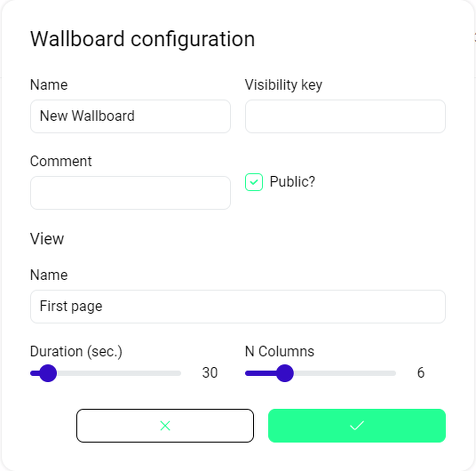Click the View Name field with "First page"
The height and width of the screenshot is (471, 476).
coord(238,306)
